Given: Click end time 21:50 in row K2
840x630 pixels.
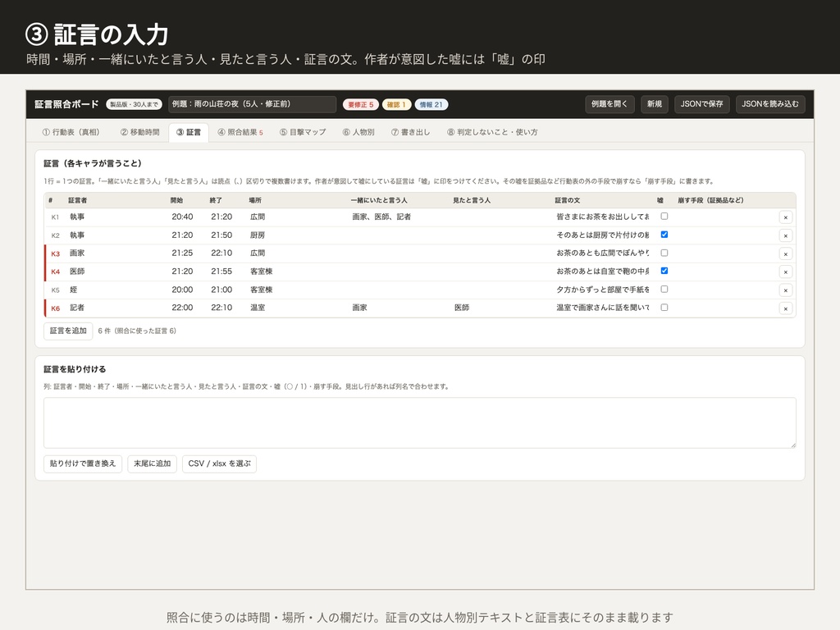Looking at the screenshot, I should [x=226, y=235].
